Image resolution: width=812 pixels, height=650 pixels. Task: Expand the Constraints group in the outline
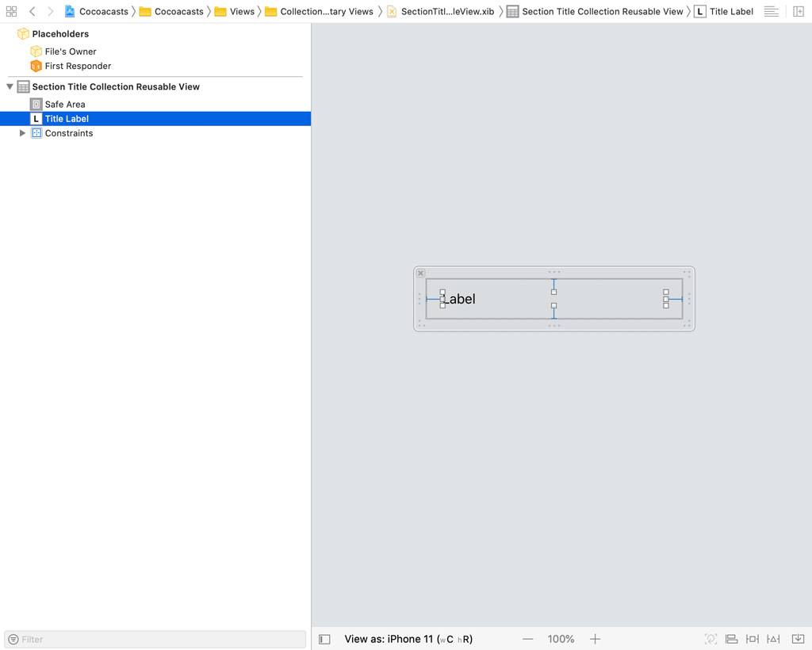(x=23, y=133)
